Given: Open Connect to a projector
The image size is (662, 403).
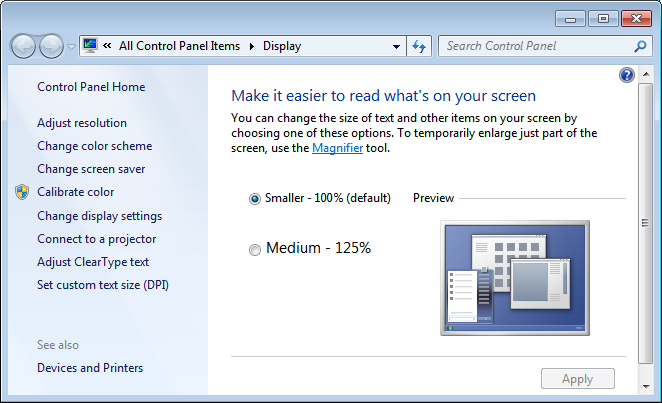Looking at the screenshot, I should click(97, 239).
